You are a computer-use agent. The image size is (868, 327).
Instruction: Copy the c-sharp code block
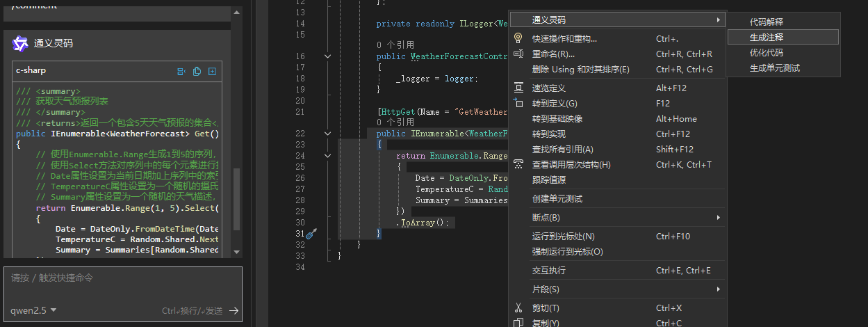click(x=197, y=71)
